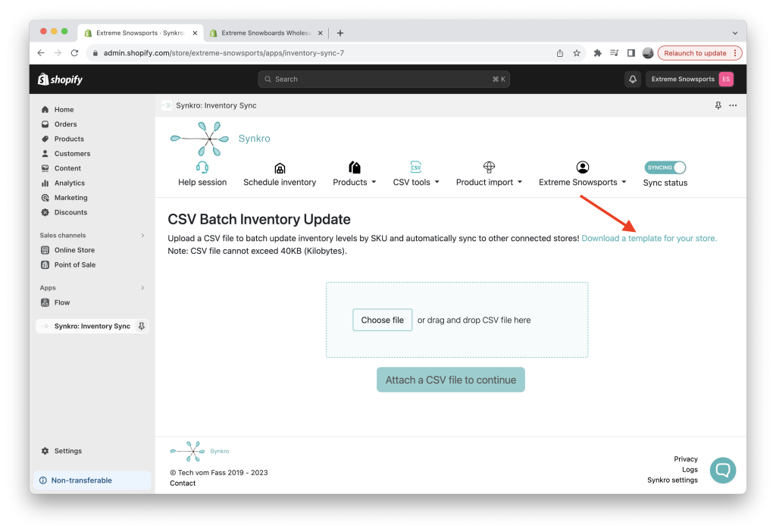This screenshot has width=776, height=532.
Task: Click Download a template for your store link
Action: click(649, 239)
